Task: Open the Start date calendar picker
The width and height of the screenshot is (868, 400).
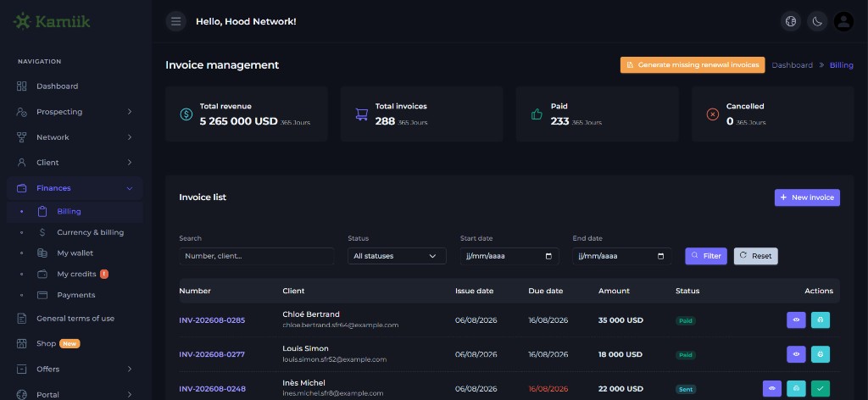Action: click(x=548, y=256)
